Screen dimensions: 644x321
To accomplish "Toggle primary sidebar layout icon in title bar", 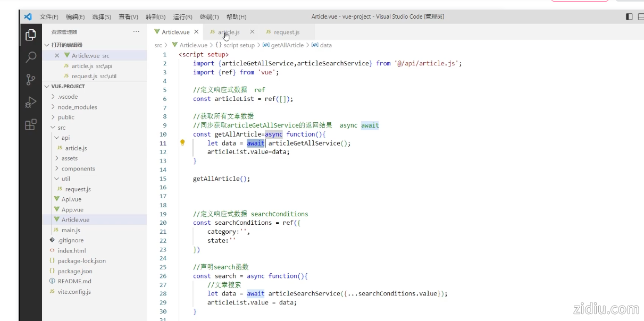I will (629, 16).
